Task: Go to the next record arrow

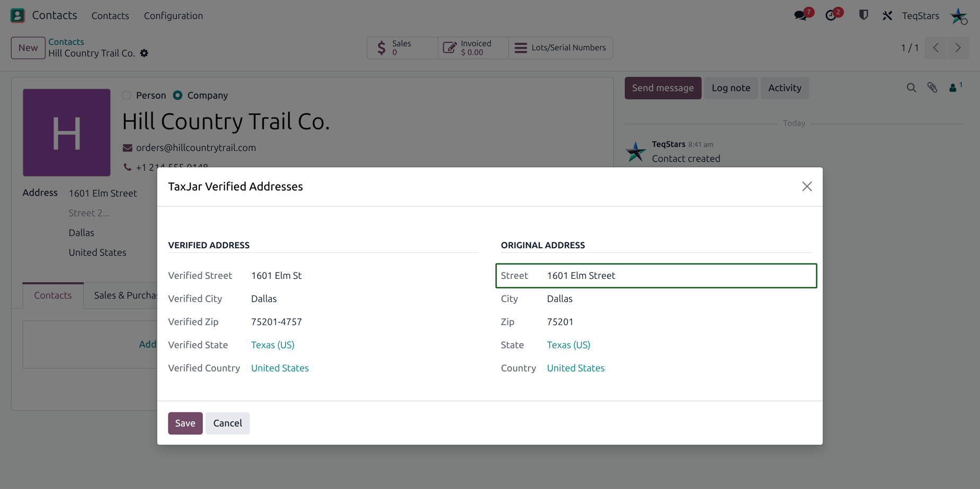Action: click(958, 48)
